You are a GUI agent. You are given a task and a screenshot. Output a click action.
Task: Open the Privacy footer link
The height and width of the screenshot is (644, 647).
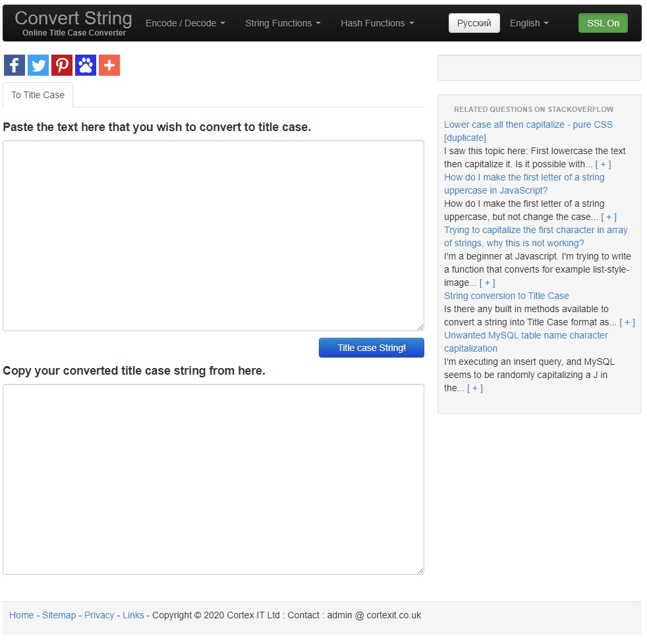99,615
